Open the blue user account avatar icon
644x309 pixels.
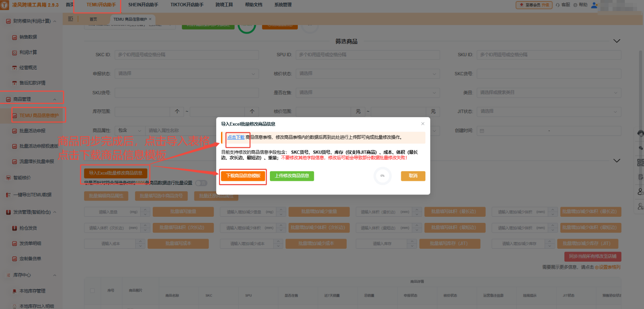click(x=594, y=5)
